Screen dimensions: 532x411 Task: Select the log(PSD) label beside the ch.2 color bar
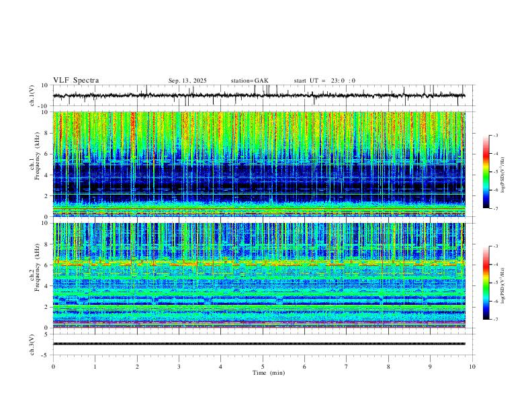pyautogui.click(x=503, y=286)
